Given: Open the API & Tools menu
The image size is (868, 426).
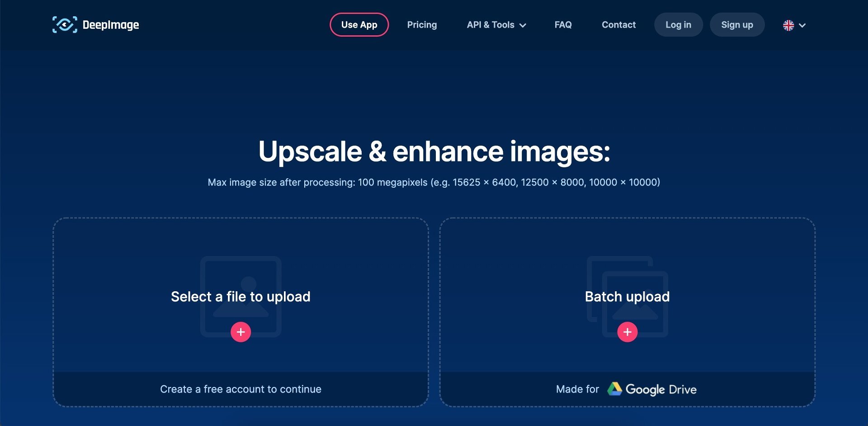Looking at the screenshot, I should pos(496,25).
